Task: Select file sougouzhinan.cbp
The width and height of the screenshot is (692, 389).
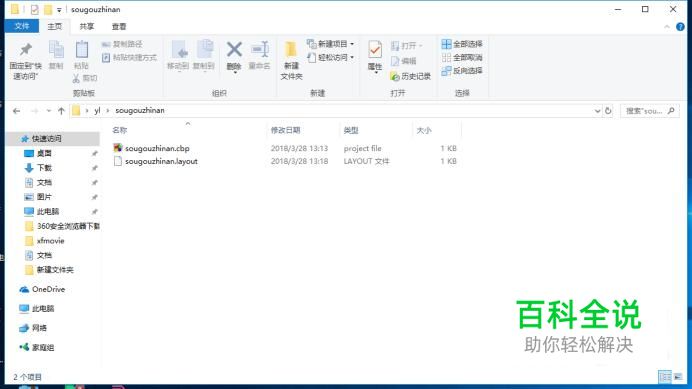Action: pyautogui.click(x=157, y=148)
